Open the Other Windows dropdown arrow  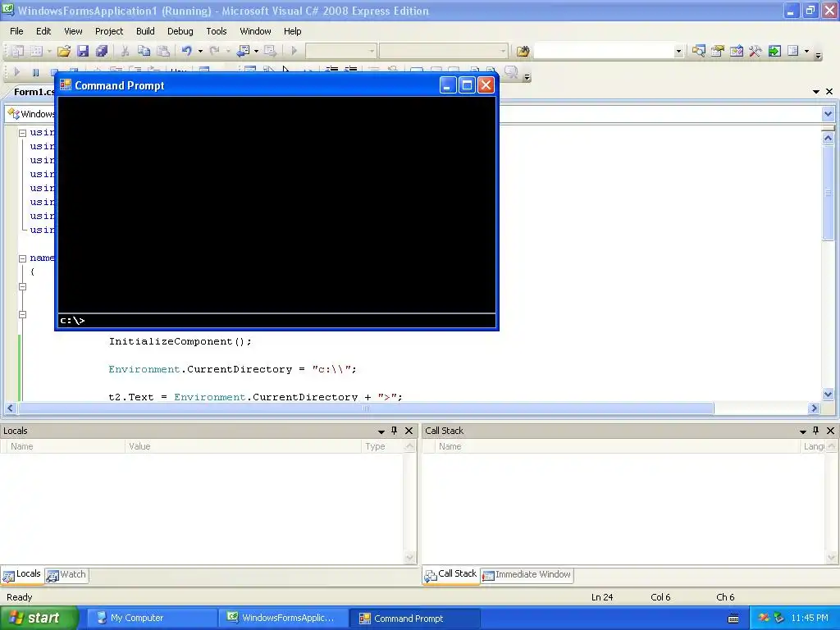pos(806,51)
